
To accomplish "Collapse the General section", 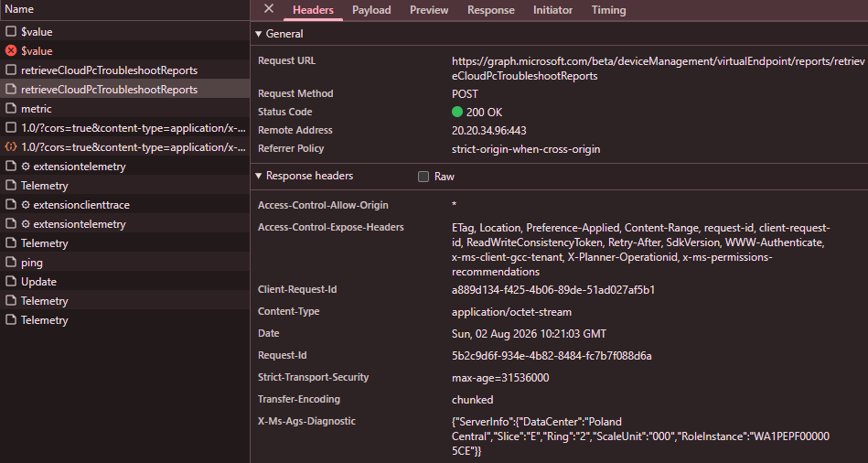I will (x=258, y=34).
